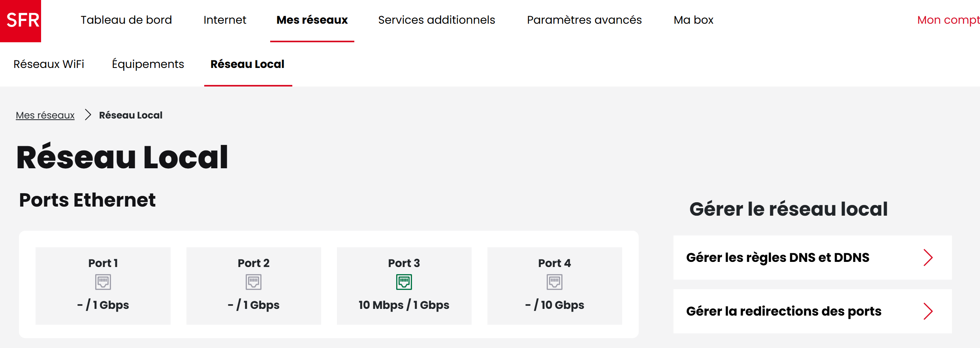Open Gérer les règles DNS et DDNS
This screenshot has width=980, height=348.
777,258
